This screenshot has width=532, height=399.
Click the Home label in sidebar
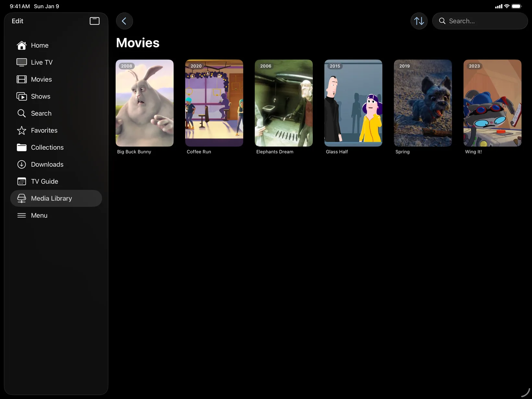(40, 45)
